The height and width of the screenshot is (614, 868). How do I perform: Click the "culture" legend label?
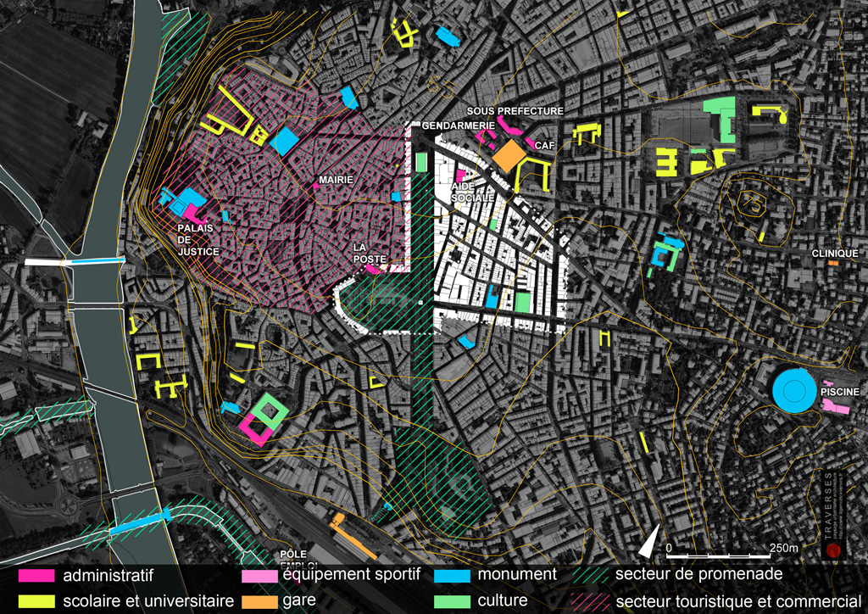click(x=503, y=600)
